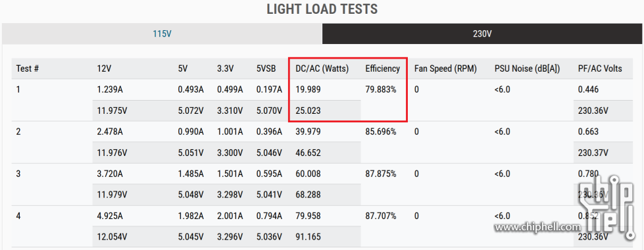Click the 12V column header

[104, 68]
